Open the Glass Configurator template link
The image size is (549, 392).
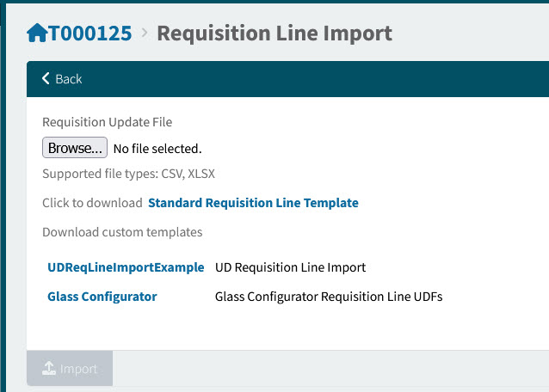[x=102, y=297]
